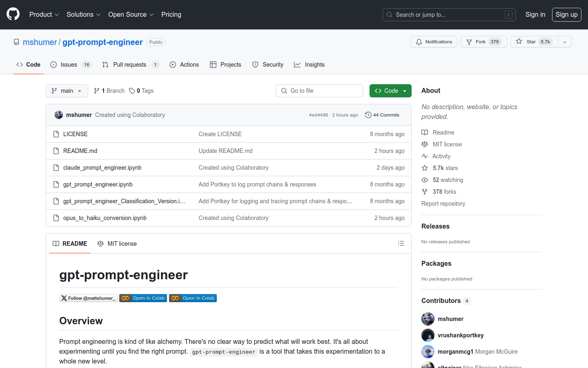Image resolution: width=588 pixels, height=368 pixels.
Task: Open commit hash 4ed4496
Action: tap(318, 115)
